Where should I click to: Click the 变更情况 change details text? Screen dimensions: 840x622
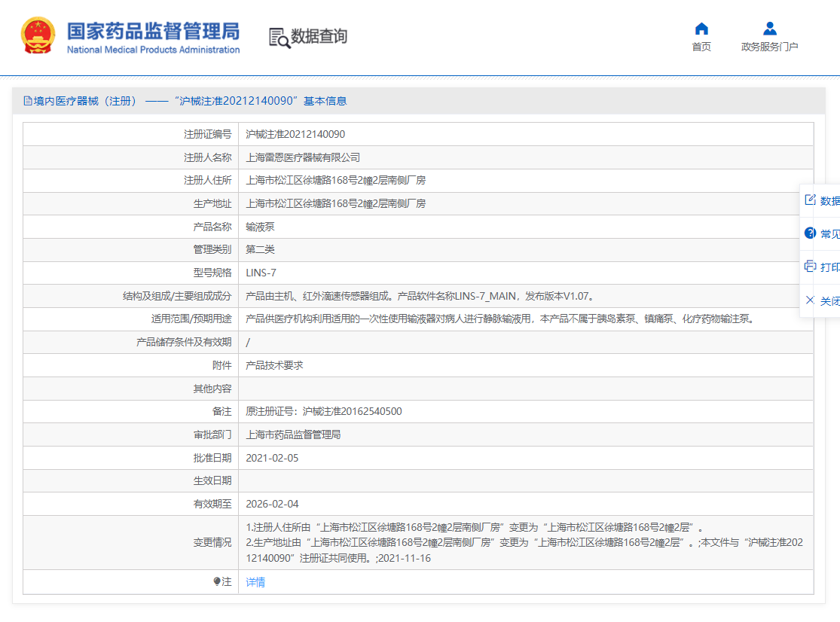click(524, 543)
